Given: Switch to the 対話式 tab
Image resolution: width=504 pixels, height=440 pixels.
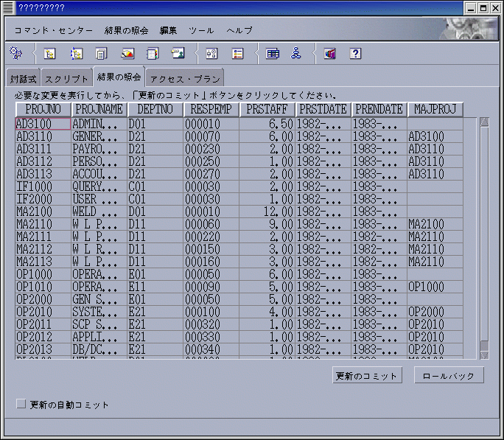Looking at the screenshot, I should click(23, 78).
